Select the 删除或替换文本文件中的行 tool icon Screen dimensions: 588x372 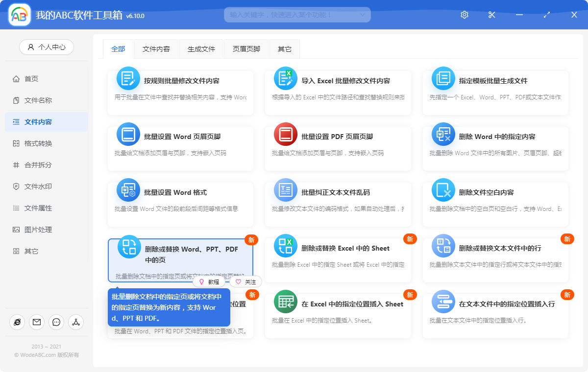point(443,246)
